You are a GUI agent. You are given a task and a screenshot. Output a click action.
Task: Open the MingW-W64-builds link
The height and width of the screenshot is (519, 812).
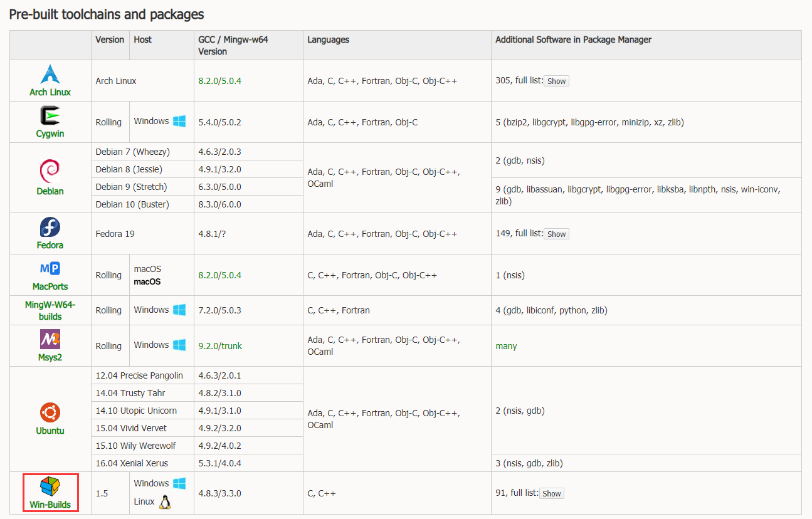pos(50,310)
